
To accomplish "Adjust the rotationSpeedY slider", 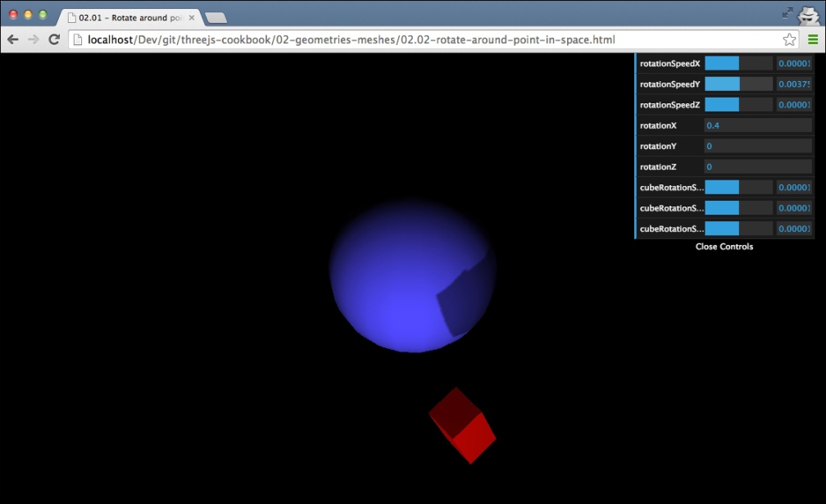I will tap(738, 84).
